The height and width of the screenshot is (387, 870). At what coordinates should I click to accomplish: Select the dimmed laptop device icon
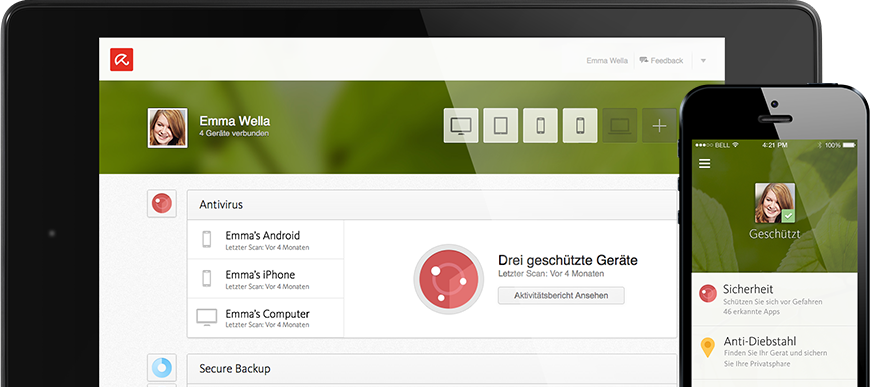point(620,125)
